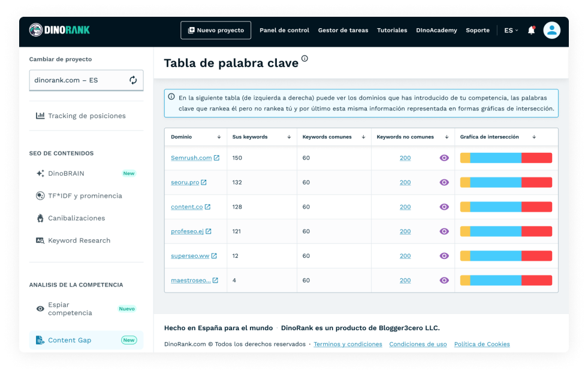Open external link icon next to Semrush.com
Viewport: 588px width, 374px height.
[217, 158]
